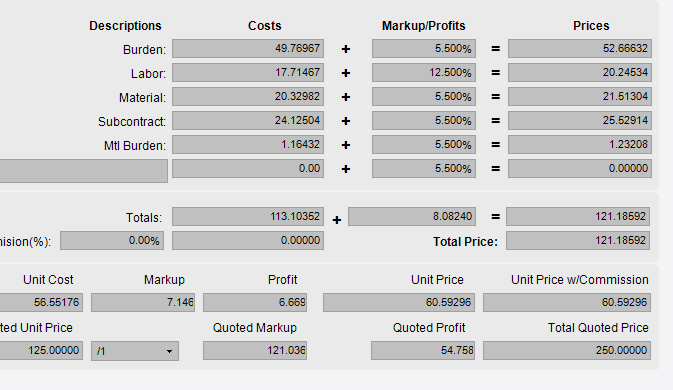Click the Subcontract: row label
The height and width of the screenshot is (390, 673).
[132, 122]
